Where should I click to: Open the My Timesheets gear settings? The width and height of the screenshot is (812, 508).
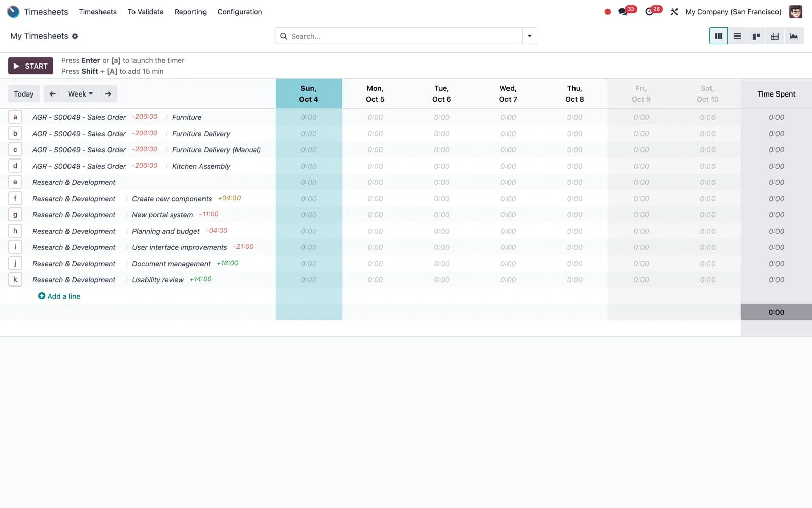click(x=75, y=36)
